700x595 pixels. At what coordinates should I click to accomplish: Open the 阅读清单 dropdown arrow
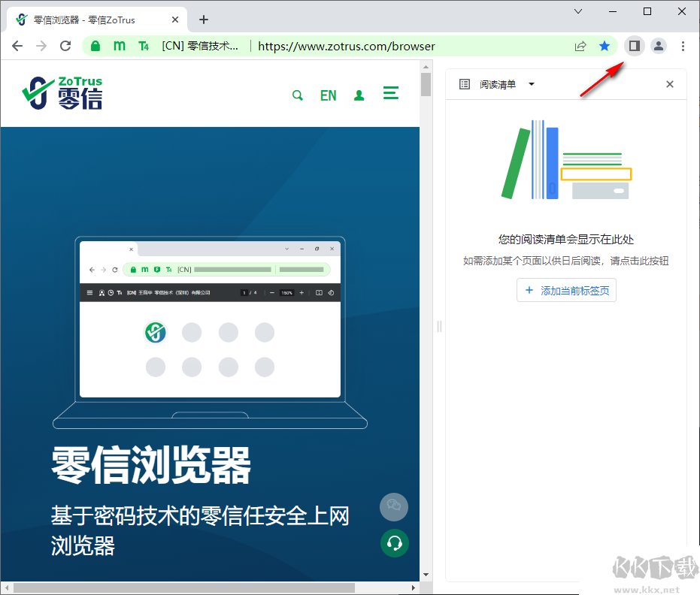click(531, 84)
